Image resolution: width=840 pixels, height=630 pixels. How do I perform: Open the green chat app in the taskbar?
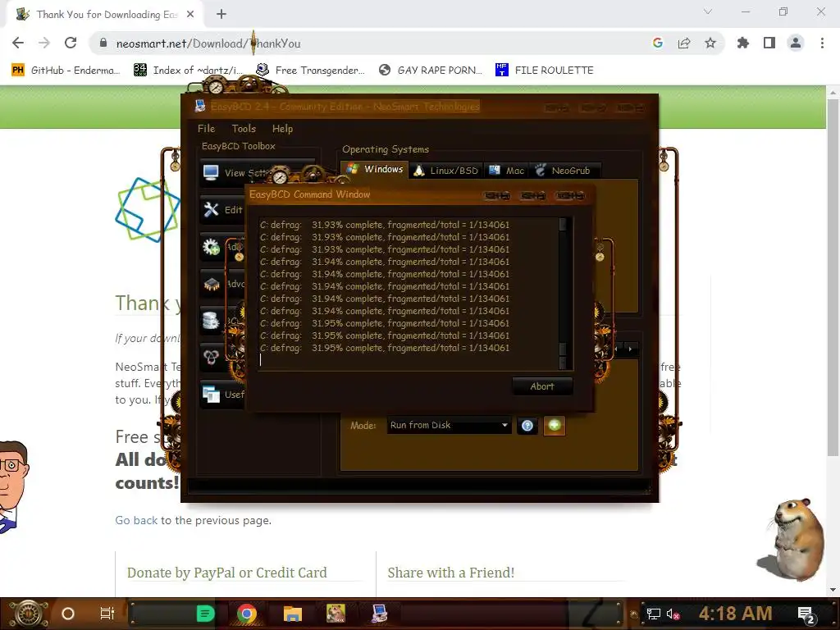click(205, 614)
